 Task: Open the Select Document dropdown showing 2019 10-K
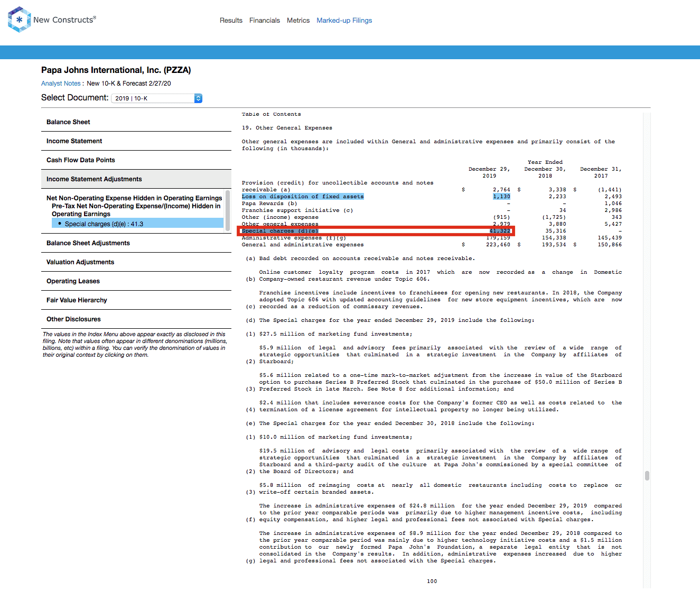[156, 98]
